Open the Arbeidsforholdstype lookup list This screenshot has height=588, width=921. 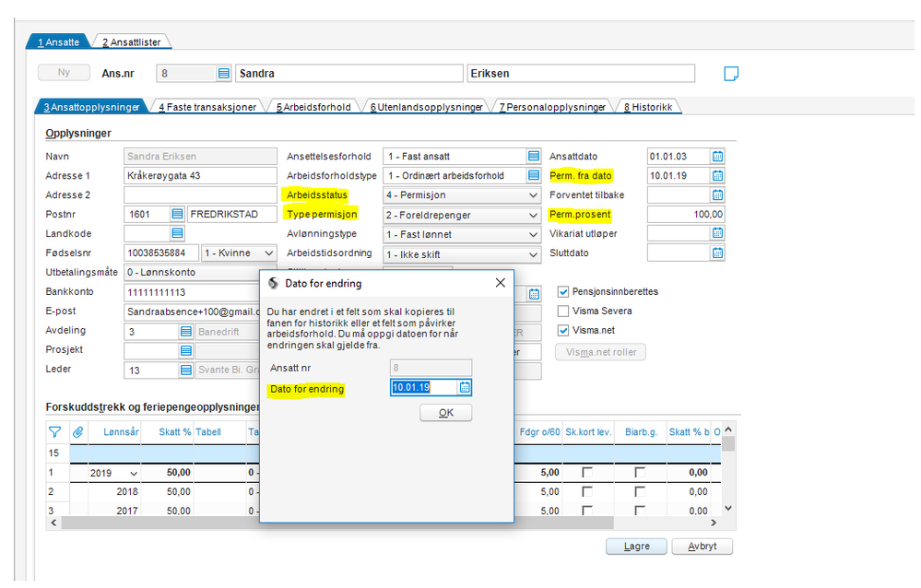pos(534,175)
